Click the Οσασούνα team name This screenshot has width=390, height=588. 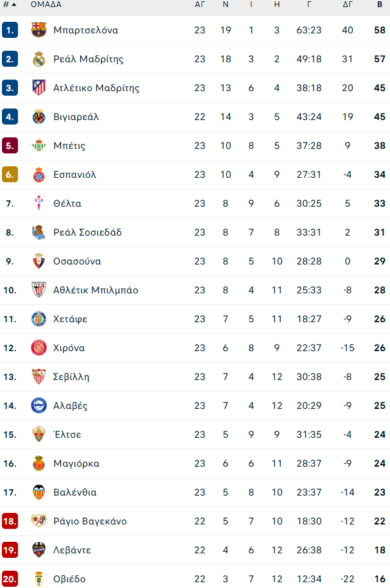pos(76,261)
